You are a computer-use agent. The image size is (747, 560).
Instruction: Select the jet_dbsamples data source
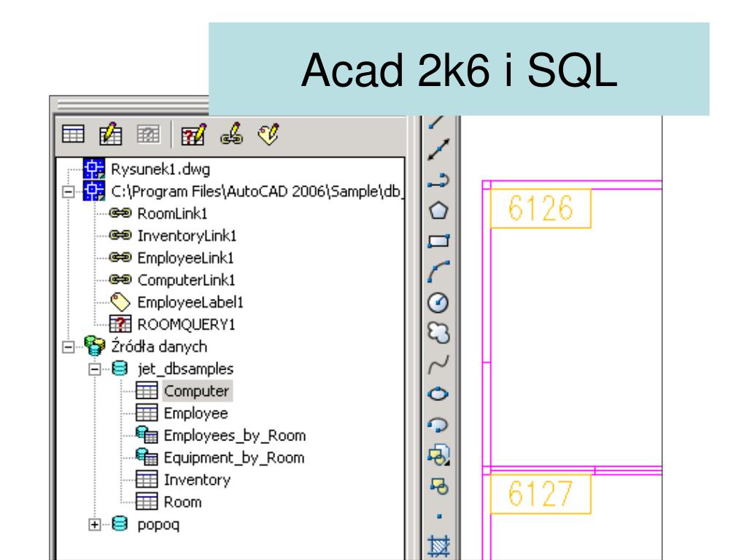(x=185, y=369)
